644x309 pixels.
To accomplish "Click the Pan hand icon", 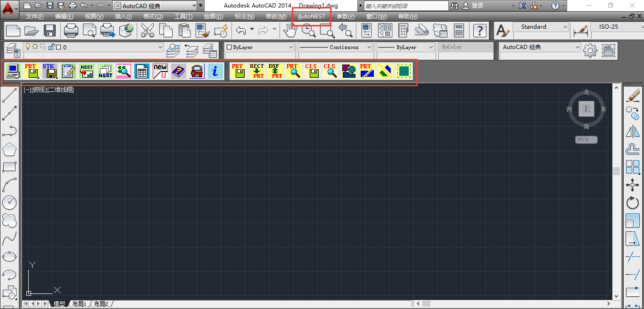I will [x=289, y=31].
